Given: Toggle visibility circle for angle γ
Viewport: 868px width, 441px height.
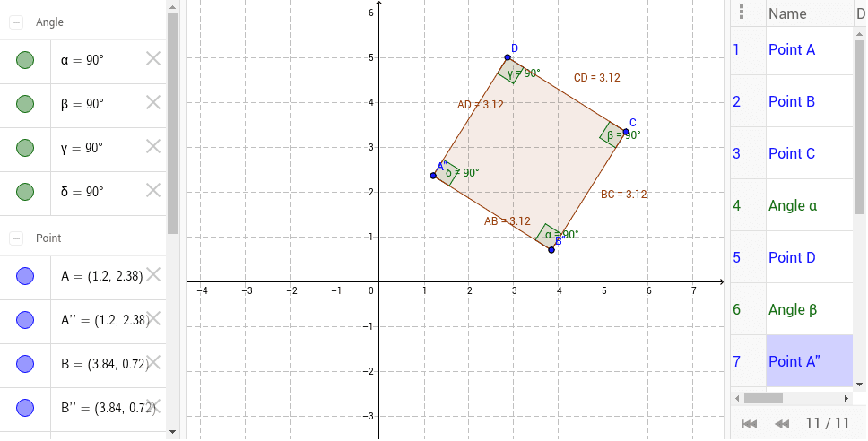Looking at the screenshot, I should (x=25, y=148).
